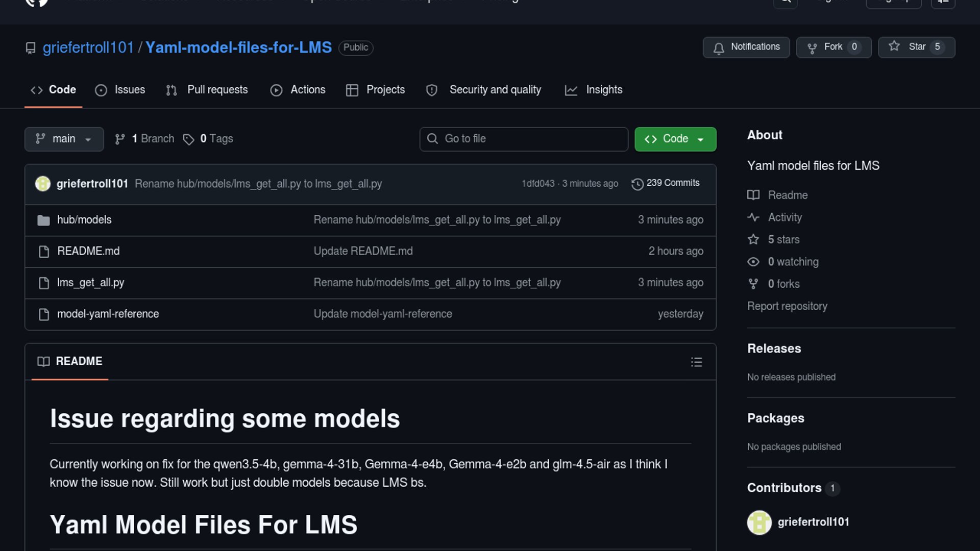Click the Go to file search field
The width and height of the screenshot is (980, 551).
523,139
